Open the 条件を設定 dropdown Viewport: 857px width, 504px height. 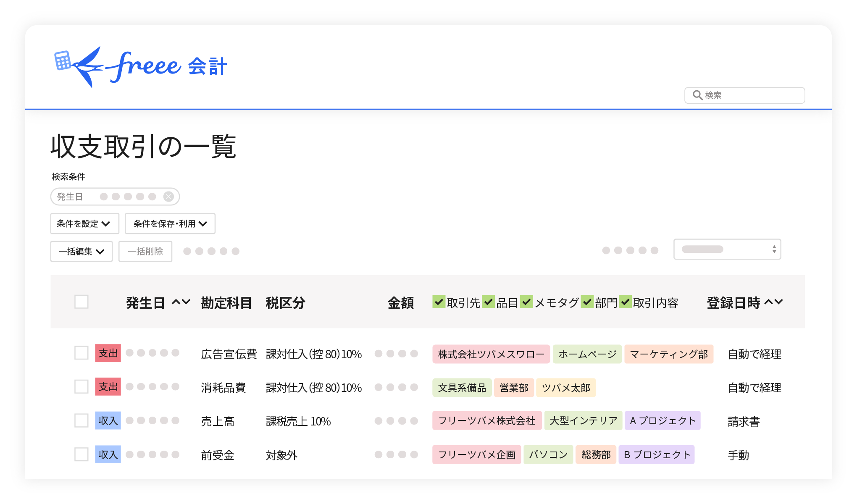[x=85, y=223]
